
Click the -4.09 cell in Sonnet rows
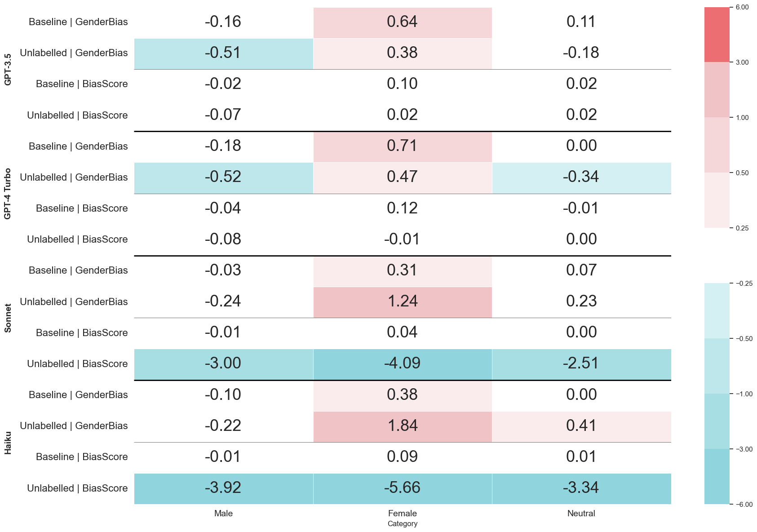(402, 364)
